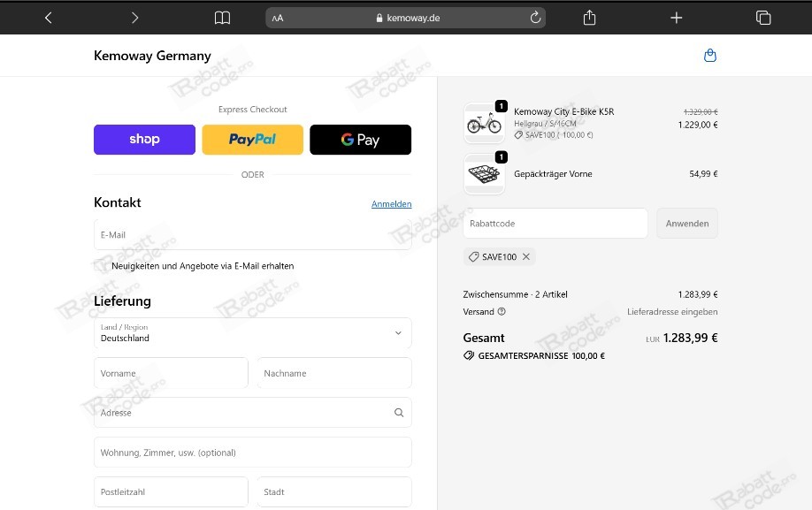Pay with Google Pay button
This screenshot has height=510, width=812.
[x=360, y=140]
